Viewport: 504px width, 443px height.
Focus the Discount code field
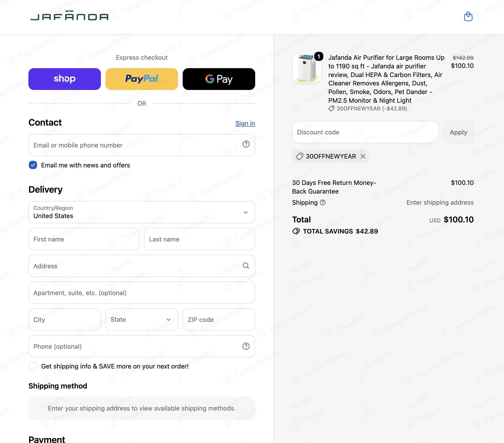365,132
